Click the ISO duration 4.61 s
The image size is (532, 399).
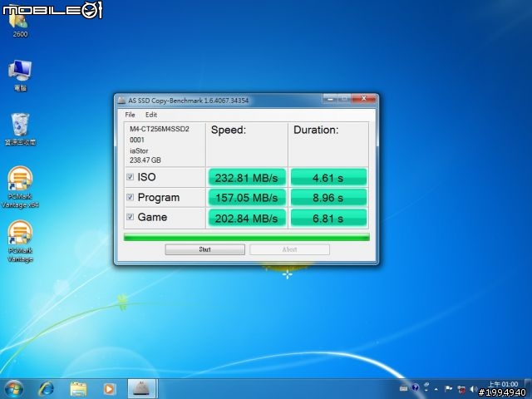[328, 177]
